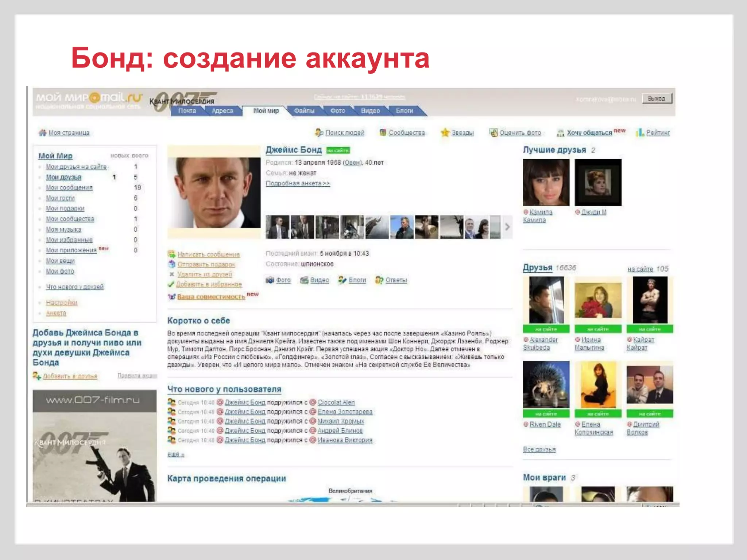Open the Почта tab
The height and width of the screenshot is (560, 747).
pos(187,110)
